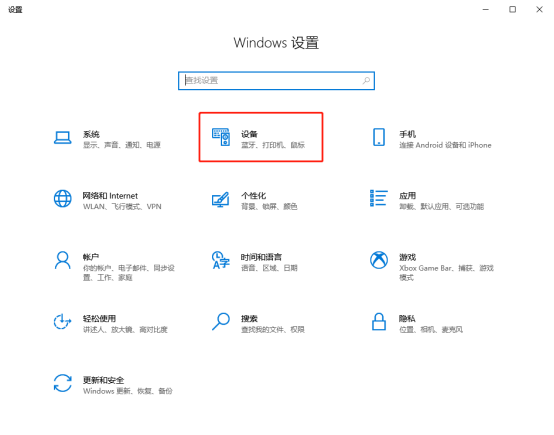Click 语音、区域、日期 description
Viewport: 554px width, 435px height.
tap(269, 268)
